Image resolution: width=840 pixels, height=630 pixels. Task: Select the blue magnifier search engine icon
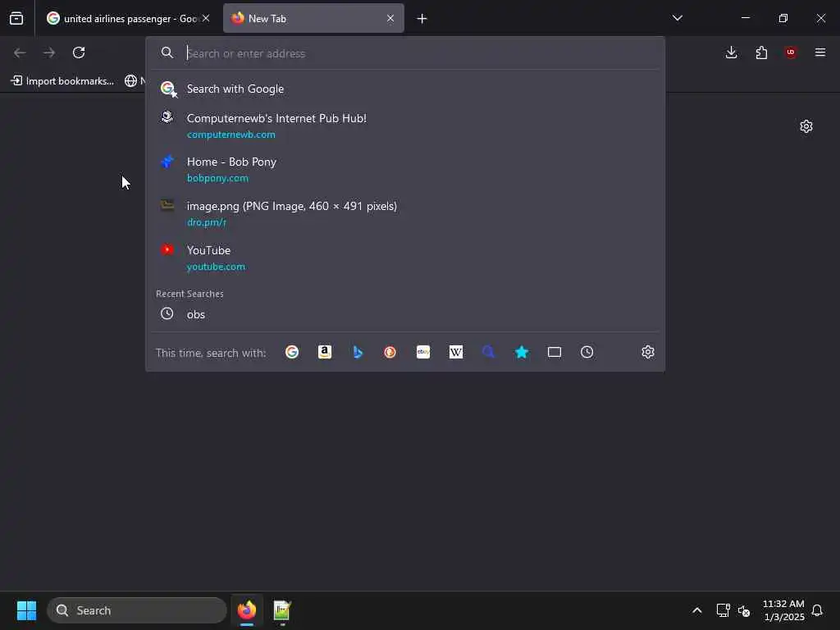[x=489, y=352]
